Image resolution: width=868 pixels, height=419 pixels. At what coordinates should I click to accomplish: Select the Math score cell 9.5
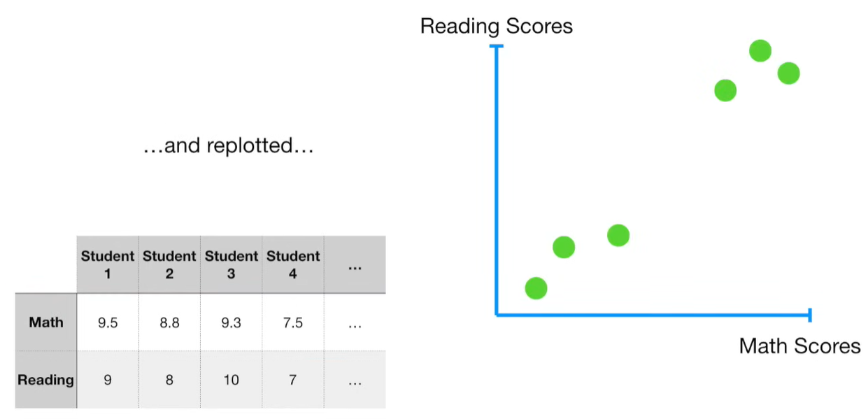click(108, 322)
